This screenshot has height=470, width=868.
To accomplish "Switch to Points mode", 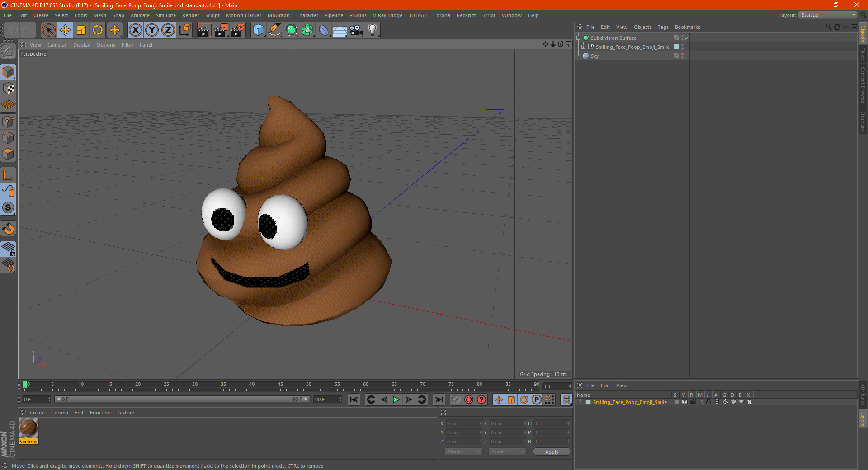I will click(x=8, y=122).
